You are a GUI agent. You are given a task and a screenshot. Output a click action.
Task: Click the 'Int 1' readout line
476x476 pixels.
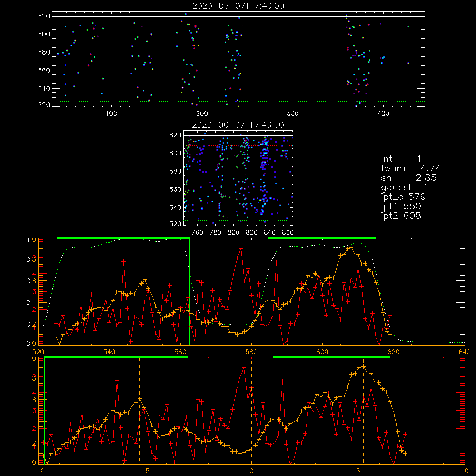pyautogui.click(x=401, y=159)
